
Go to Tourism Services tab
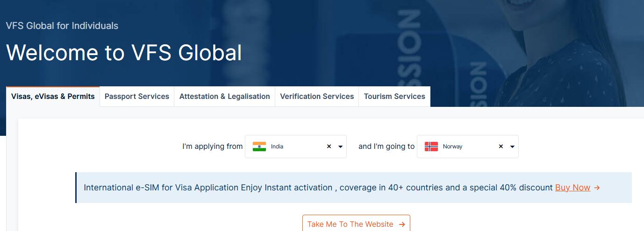(x=394, y=97)
